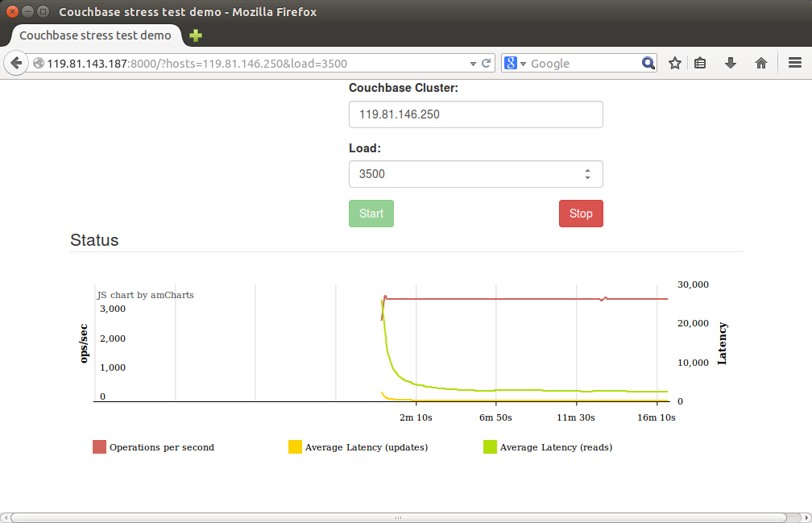Click the green Start button
The width and height of the screenshot is (812, 523).
click(371, 214)
